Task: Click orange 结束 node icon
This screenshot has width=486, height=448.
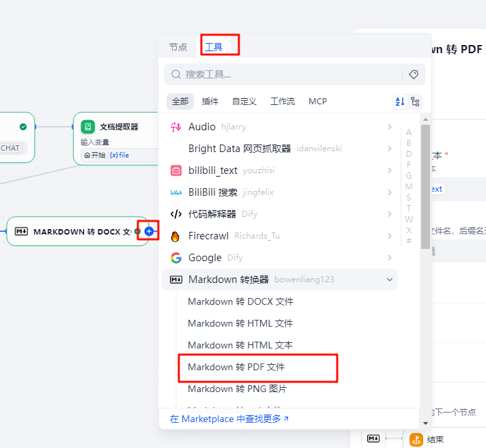Action: coord(416,439)
